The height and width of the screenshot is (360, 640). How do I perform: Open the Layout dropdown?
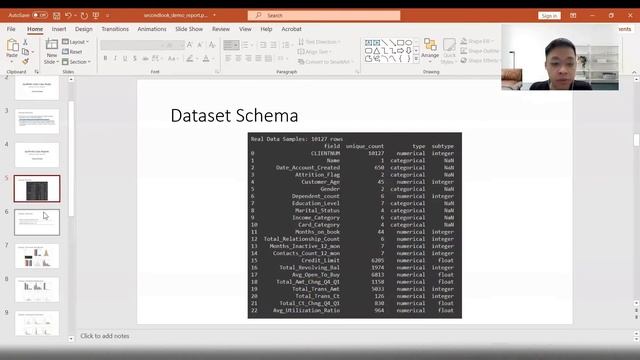pos(76,42)
